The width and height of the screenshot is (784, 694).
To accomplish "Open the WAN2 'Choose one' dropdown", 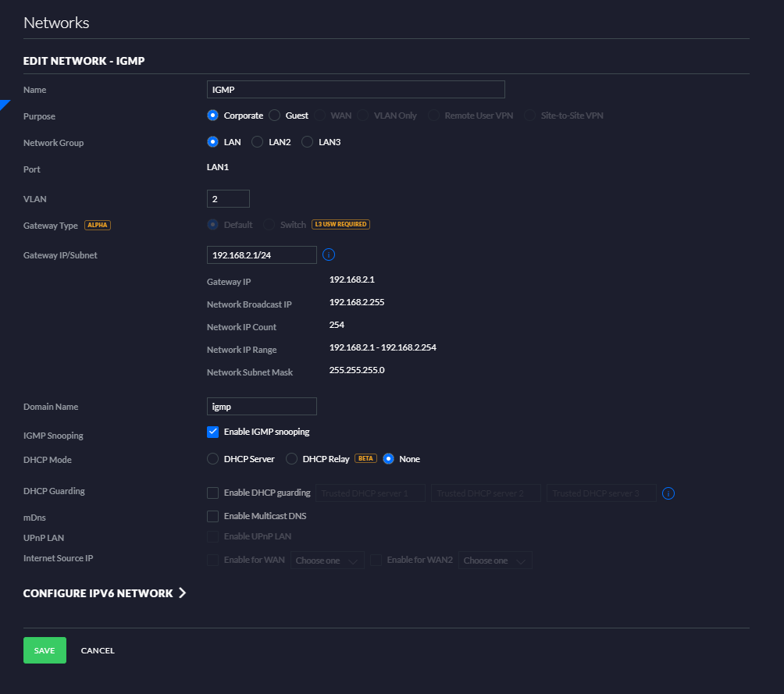I will 497,561.
